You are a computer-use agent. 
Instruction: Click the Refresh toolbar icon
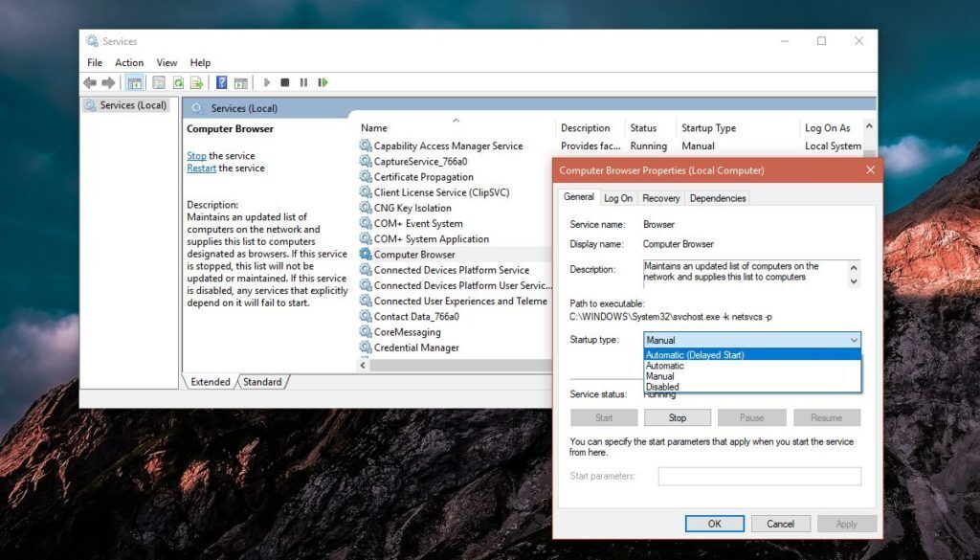[178, 82]
